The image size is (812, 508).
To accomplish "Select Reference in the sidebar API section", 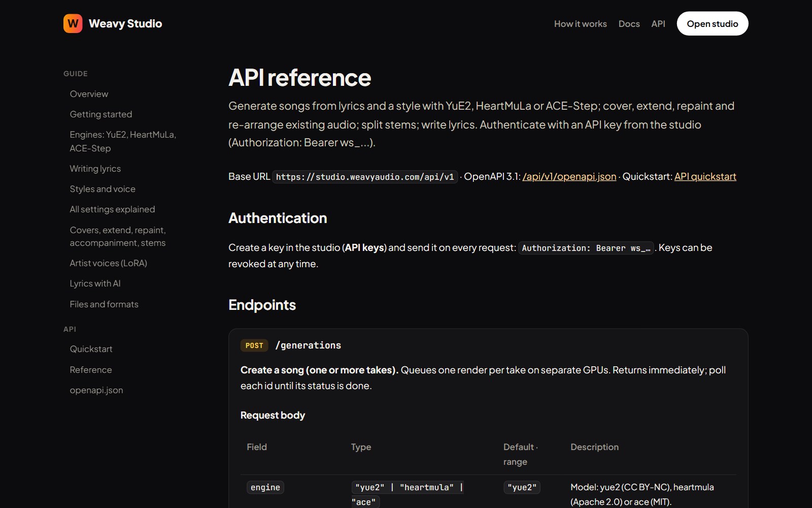I will click(x=90, y=370).
